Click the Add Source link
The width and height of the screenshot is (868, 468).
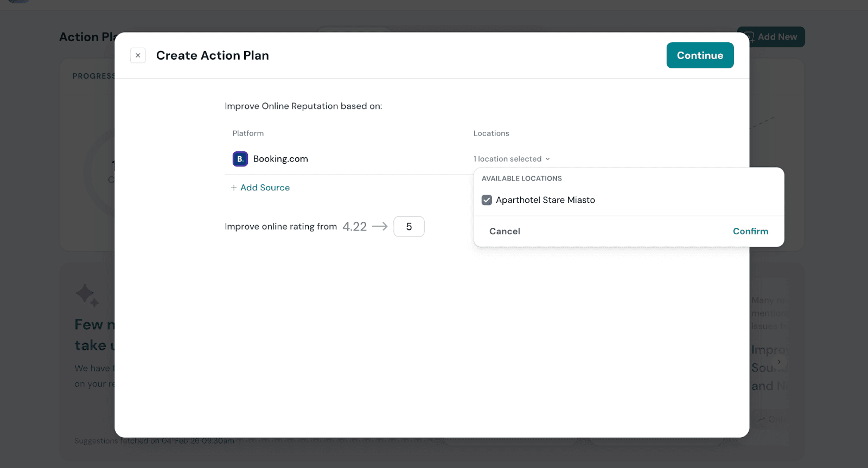(265, 188)
